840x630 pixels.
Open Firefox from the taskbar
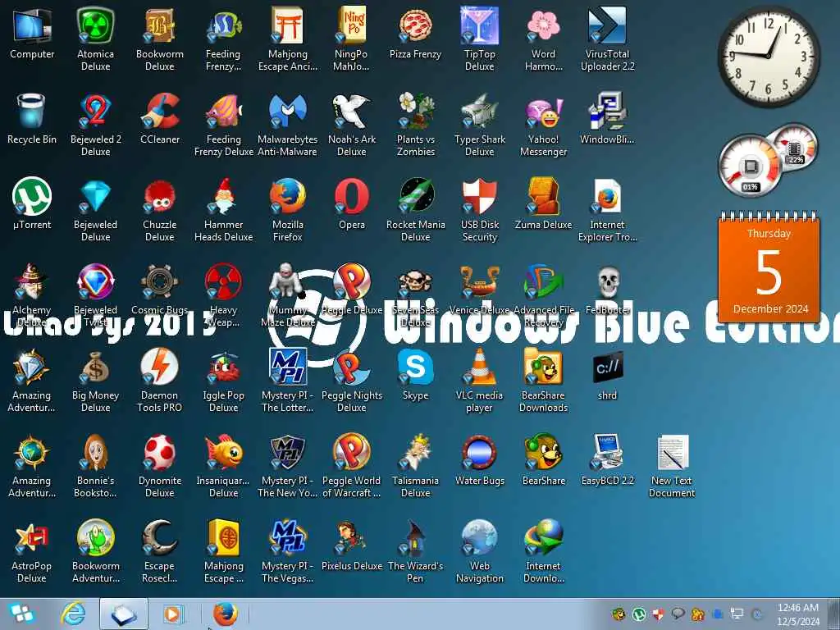[x=225, y=614]
